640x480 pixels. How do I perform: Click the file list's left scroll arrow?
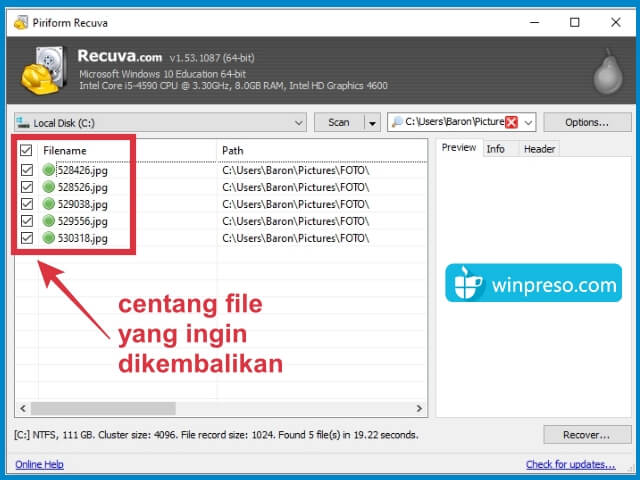(23, 408)
